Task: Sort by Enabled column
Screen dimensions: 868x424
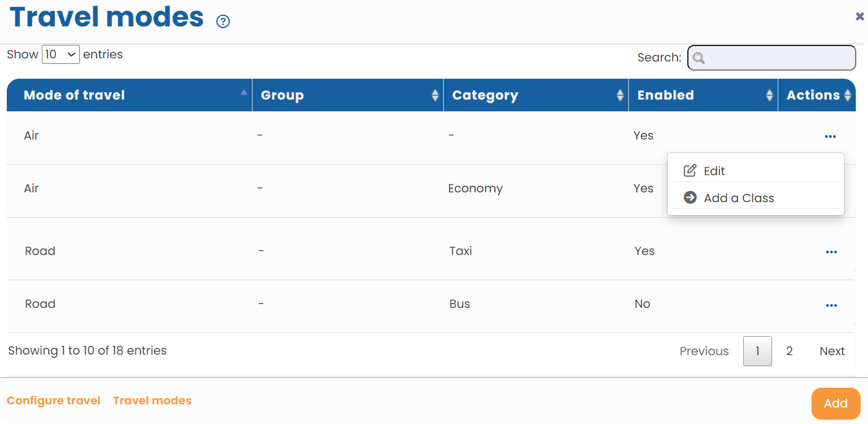Action: click(x=665, y=95)
